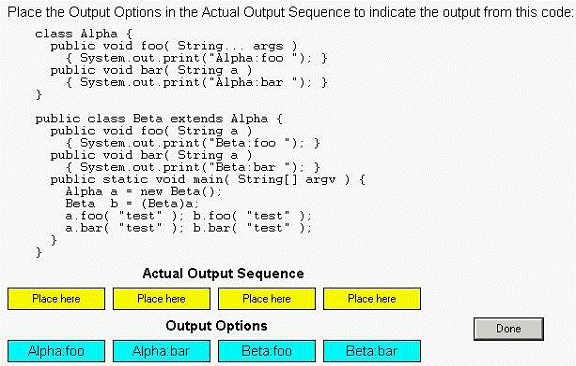
Task: Click the Alpha a = new Beta() line
Action: [x=144, y=191]
